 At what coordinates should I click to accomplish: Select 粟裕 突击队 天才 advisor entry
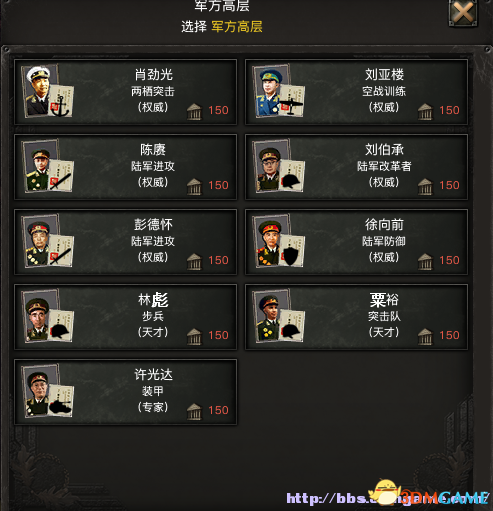(x=356, y=317)
